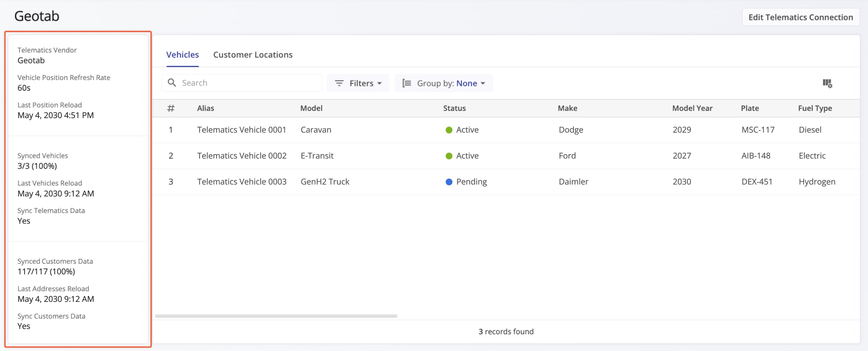Click the Caravan model cell
The height and width of the screenshot is (351, 868).
tap(316, 130)
